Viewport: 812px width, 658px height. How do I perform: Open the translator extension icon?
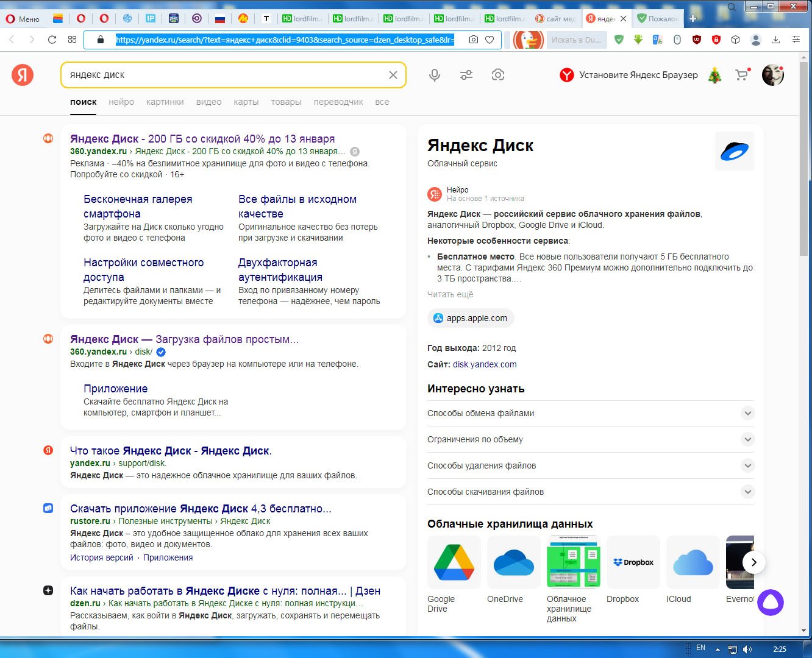click(658, 40)
